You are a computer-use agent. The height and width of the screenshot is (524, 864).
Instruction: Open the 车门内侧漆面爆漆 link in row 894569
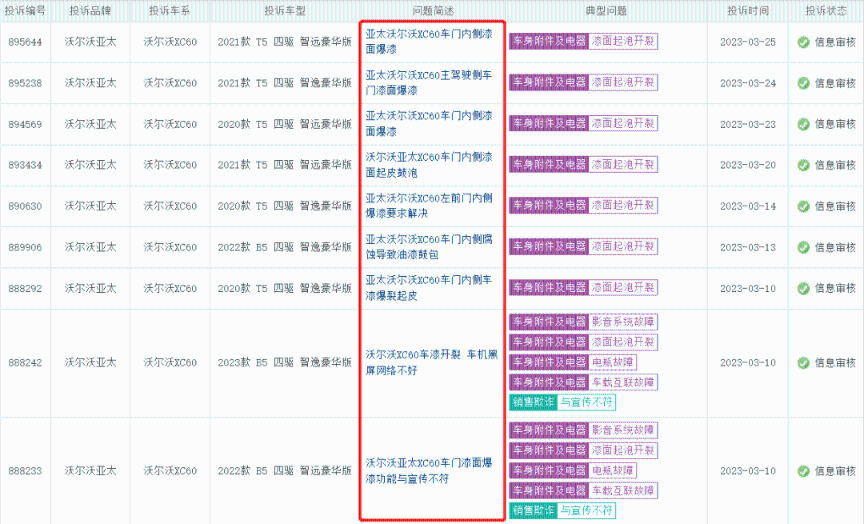click(x=429, y=123)
